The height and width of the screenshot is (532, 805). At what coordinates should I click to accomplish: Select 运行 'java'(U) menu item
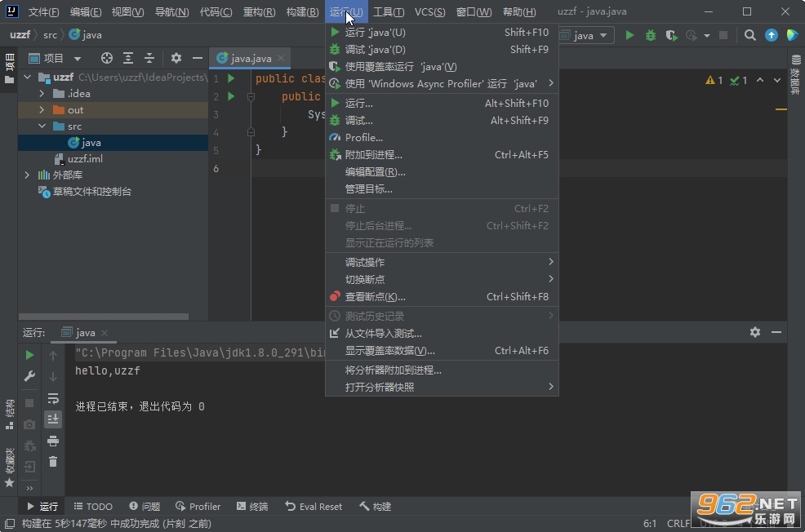point(442,33)
